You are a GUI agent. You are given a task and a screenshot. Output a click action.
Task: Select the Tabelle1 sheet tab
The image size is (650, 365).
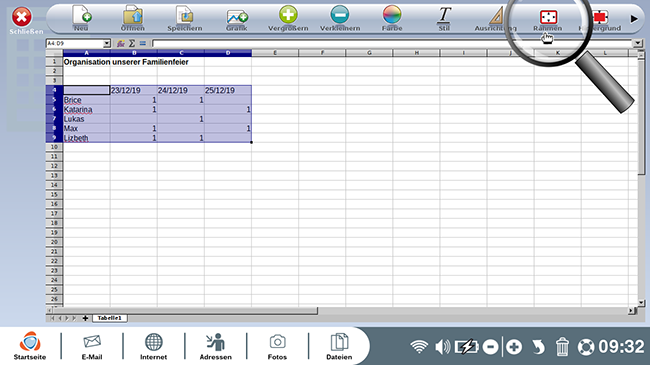(109, 318)
